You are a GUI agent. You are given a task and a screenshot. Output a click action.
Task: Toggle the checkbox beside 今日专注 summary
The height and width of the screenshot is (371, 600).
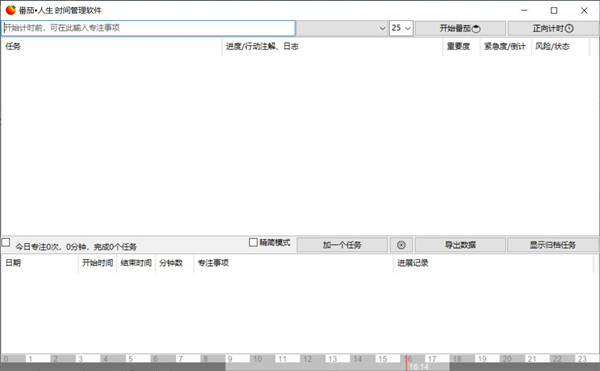[x=6, y=242]
